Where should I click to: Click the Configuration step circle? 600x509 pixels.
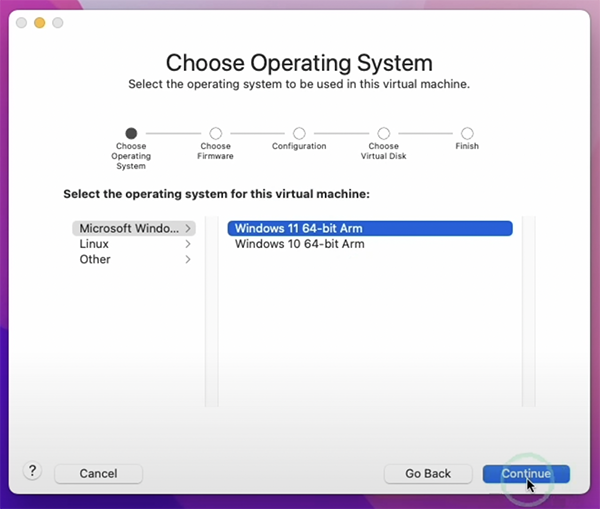coord(299,133)
